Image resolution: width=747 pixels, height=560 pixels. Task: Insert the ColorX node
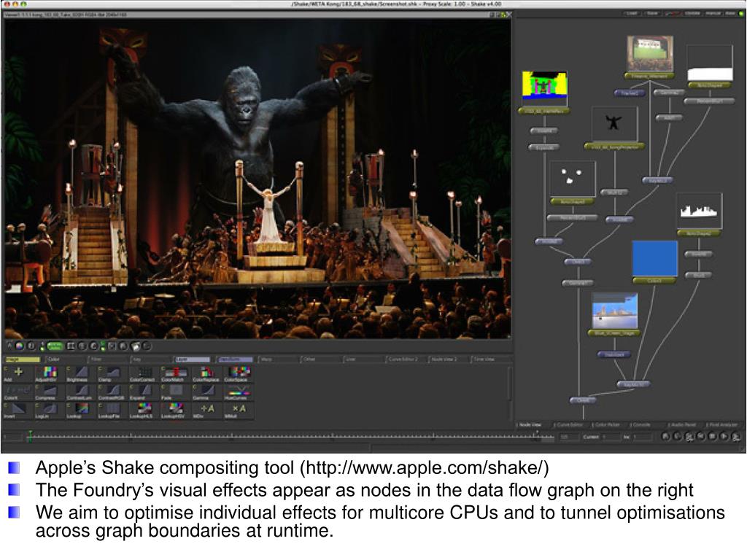[18, 392]
